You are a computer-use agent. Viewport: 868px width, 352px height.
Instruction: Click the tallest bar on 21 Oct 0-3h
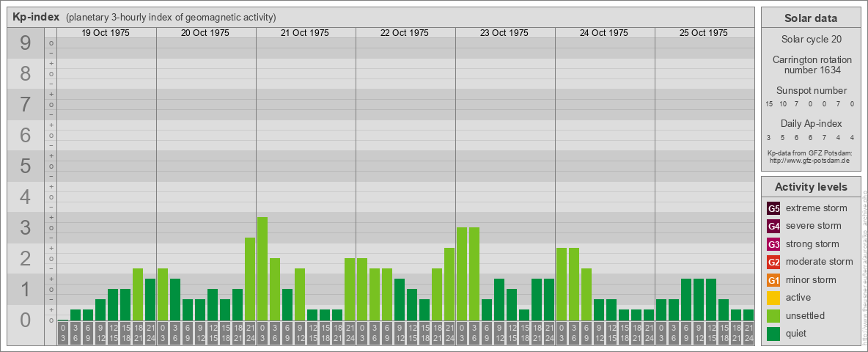[x=262, y=269]
